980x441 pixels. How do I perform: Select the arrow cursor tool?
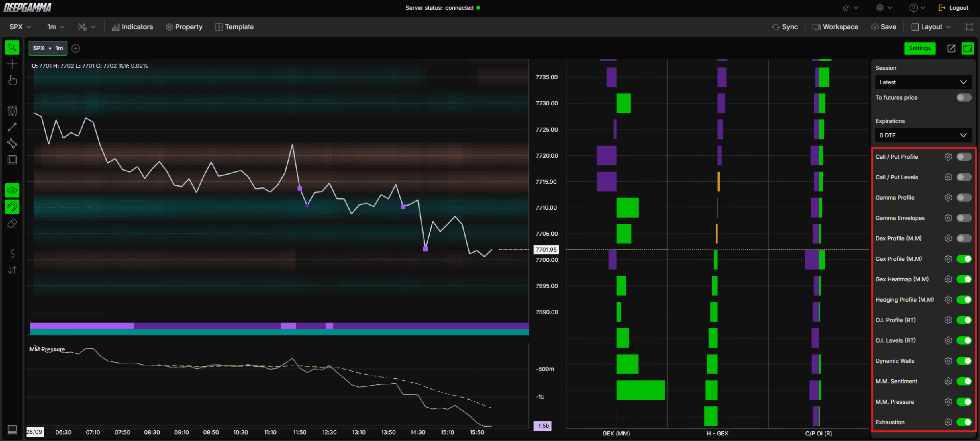[x=12, y=47]
